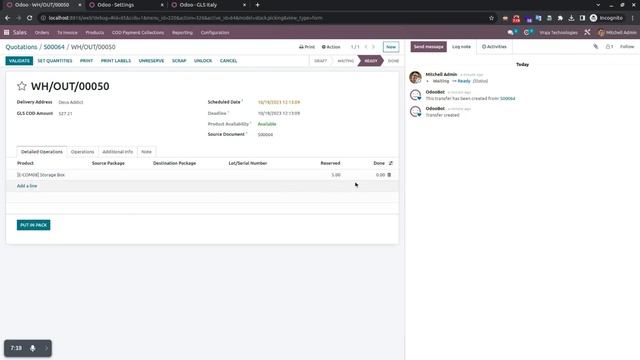
Task: Open Incognito profile indicator
Action: 607,18
